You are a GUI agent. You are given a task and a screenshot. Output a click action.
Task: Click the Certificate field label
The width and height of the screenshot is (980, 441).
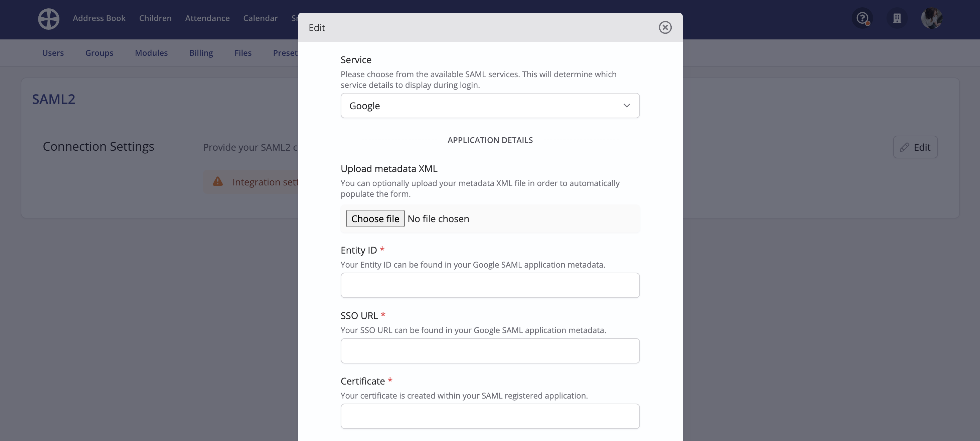(362, 381)
